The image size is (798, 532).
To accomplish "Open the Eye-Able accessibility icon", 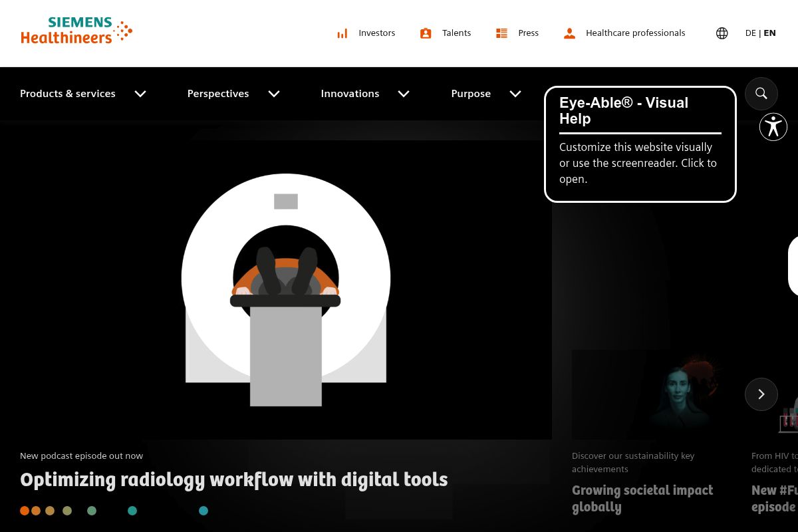I will (x=773, y=127).
